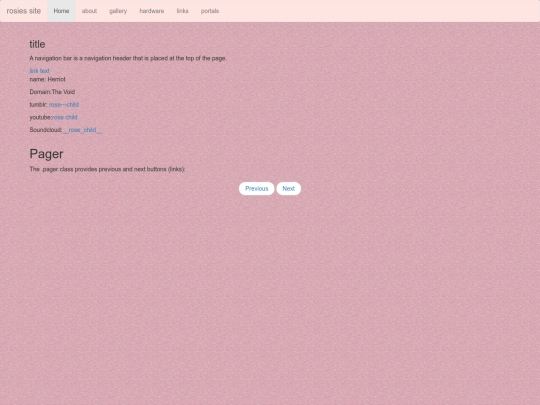The width and height of the screenshot is (540, 405).
Task: Click the Next pager button
Action: 289,188
